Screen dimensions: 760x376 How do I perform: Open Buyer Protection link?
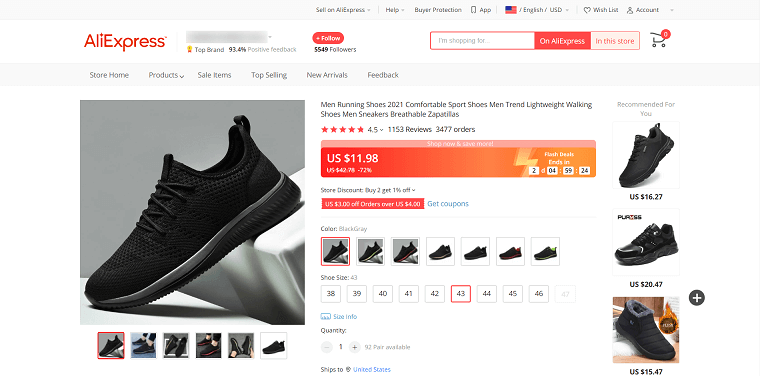(x=438, y=10)
